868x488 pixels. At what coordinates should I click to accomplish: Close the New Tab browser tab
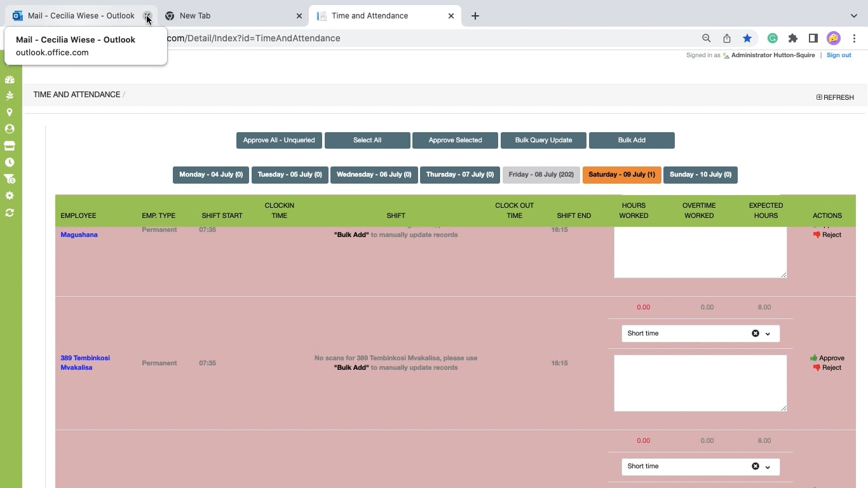299,16
